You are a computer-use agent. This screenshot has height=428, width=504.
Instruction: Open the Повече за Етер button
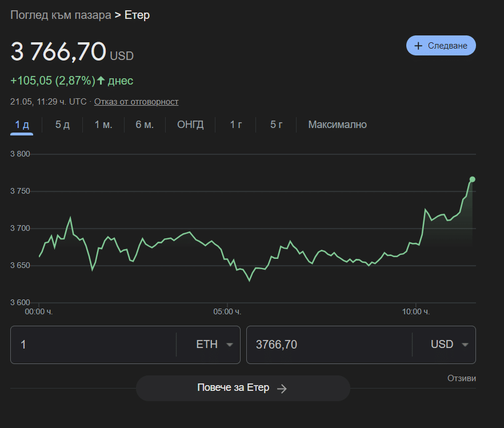[243, 388]
